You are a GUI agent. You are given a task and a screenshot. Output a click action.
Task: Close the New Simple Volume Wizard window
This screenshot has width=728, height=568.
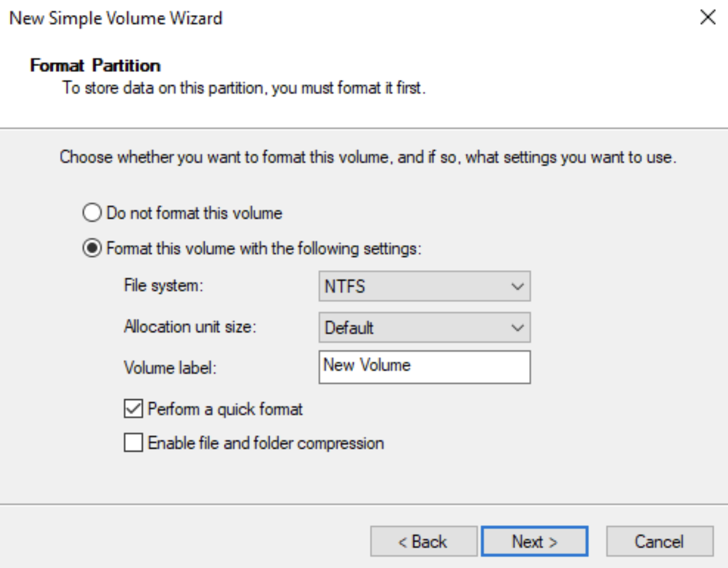tap(708, 17)
